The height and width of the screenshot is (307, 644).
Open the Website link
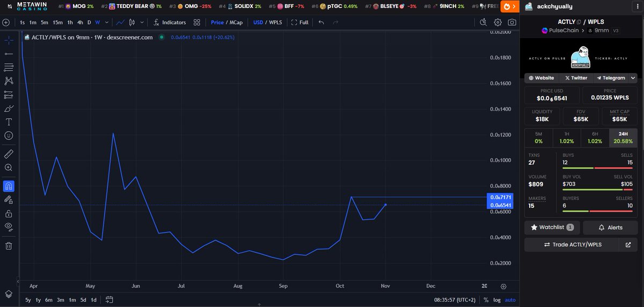tap(541, 78)
